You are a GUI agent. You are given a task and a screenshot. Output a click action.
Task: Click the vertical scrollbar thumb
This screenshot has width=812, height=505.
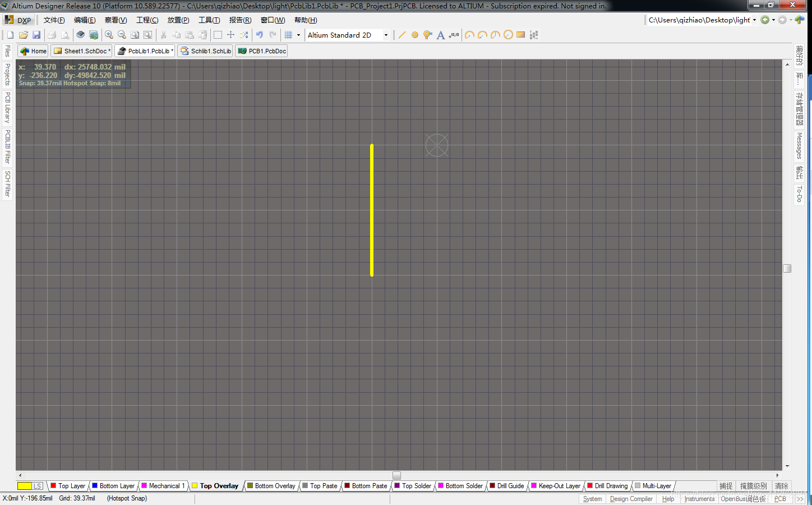pyautogui.click(x=787, y=268)
